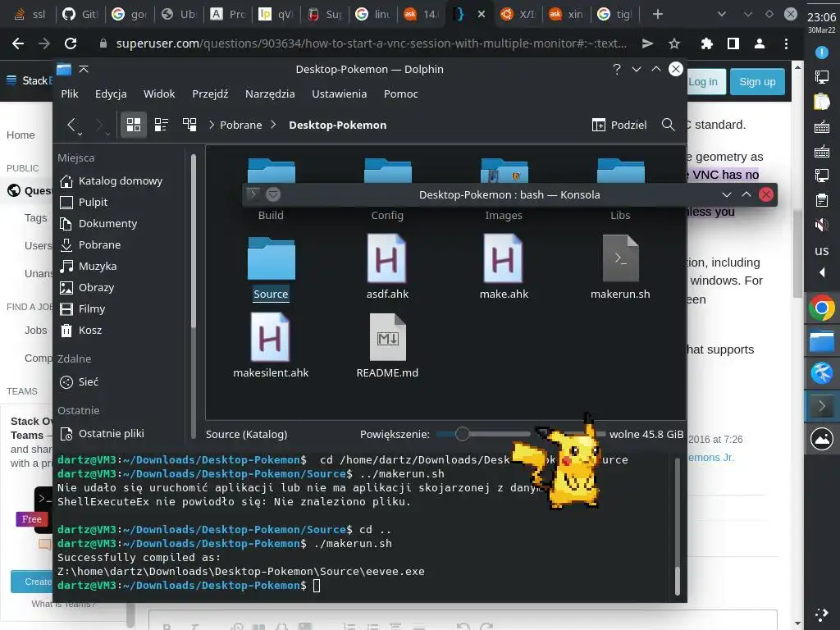Select the makerun.sh script icon

[620, 258]
